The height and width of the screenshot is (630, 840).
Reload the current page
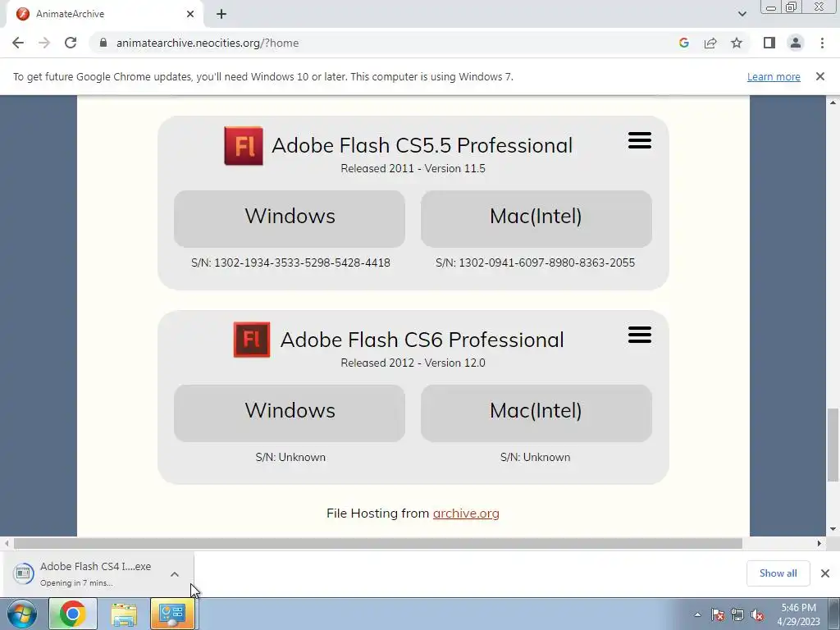(71, 43)
